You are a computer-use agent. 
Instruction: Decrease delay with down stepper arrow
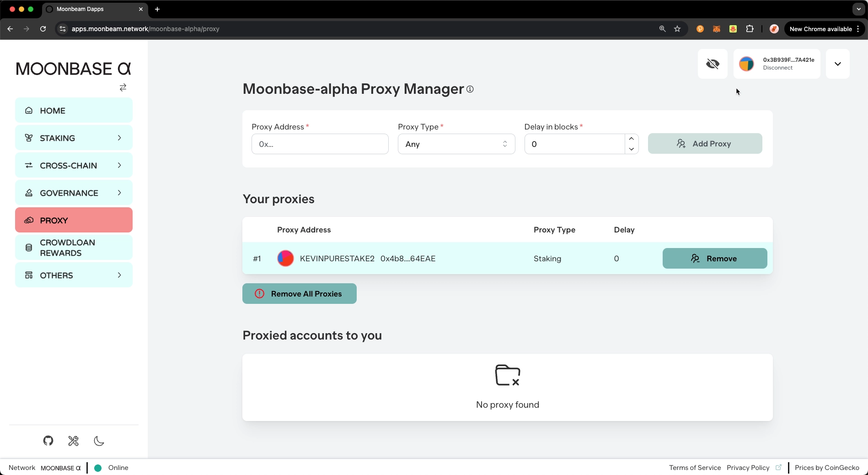(x=632, y=149)
